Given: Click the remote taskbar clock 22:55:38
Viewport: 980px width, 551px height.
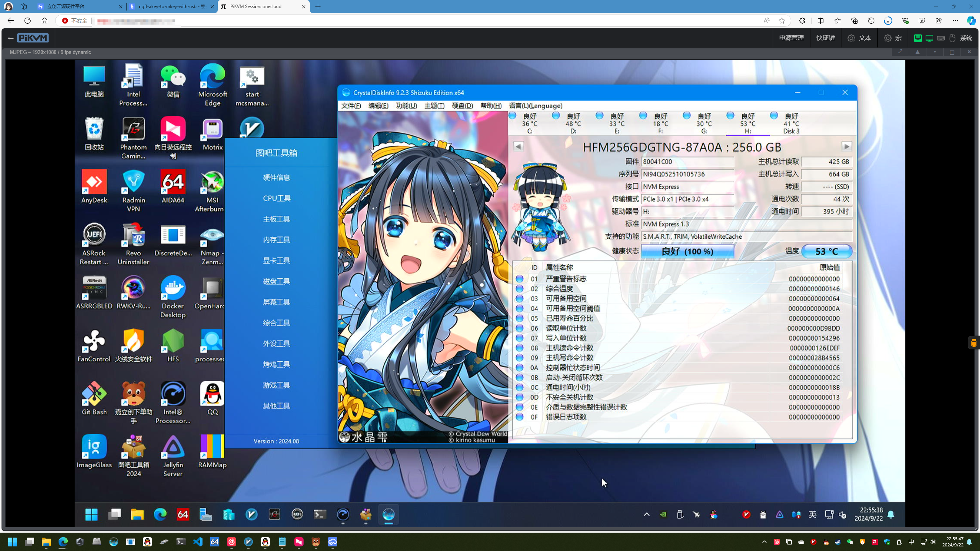Looking at the screenshot, I should pyautogui.click(x=869, y=514).
